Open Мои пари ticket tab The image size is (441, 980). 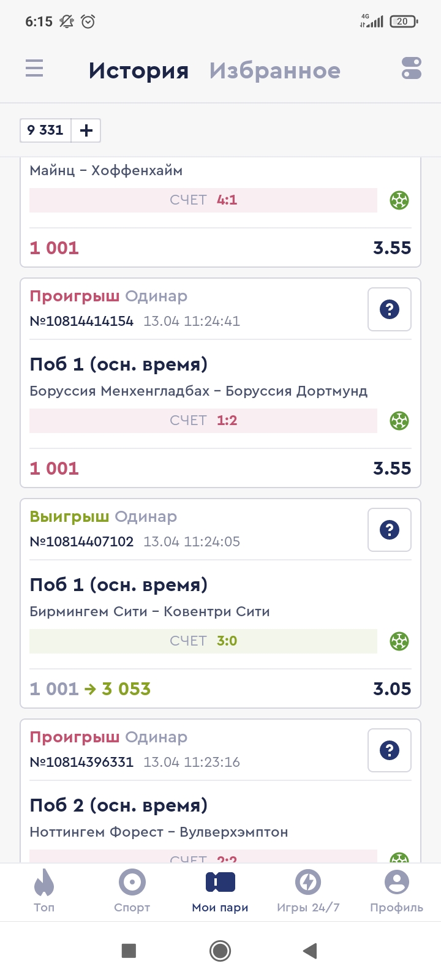pos(221,891)
